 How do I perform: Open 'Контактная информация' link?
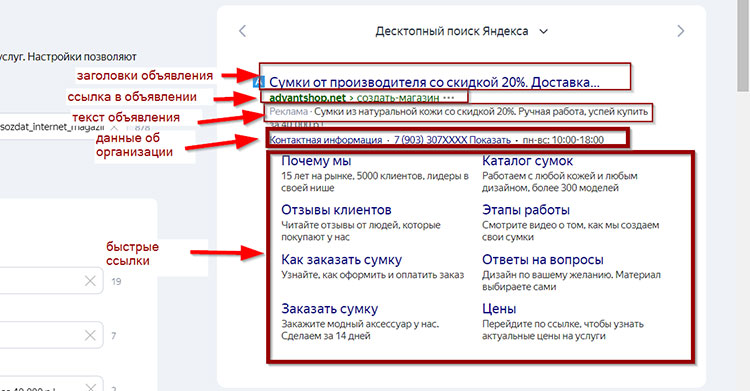[326, 140]
